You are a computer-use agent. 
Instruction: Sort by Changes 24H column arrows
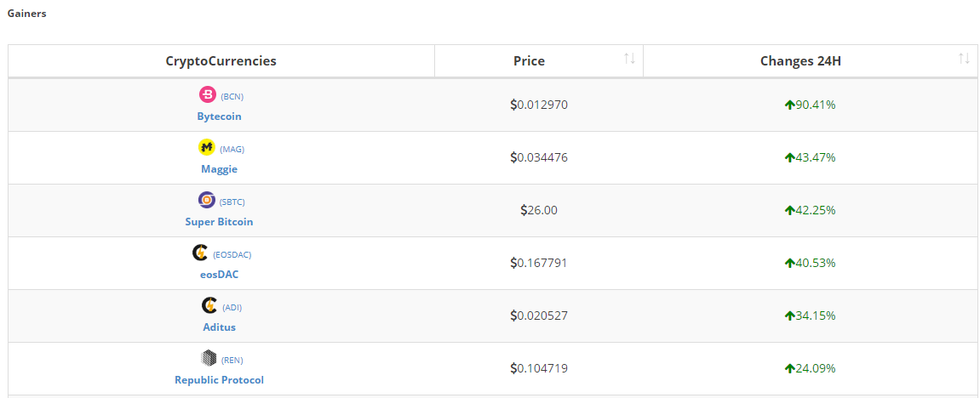click(964, 59)
